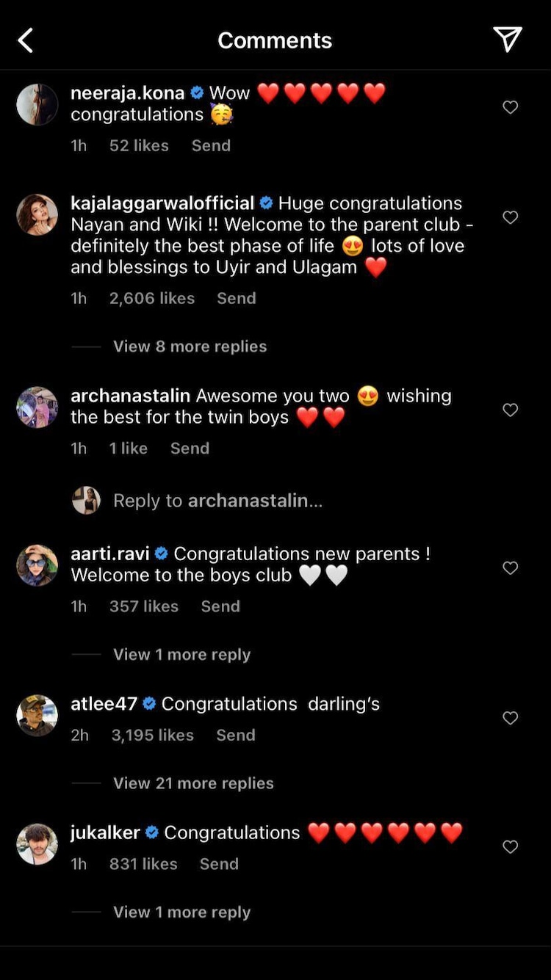This screenshot has height=980, width=551.
Task: Like neeraja.kona's comment with the heart icon
Action: [x=510, y=107]
